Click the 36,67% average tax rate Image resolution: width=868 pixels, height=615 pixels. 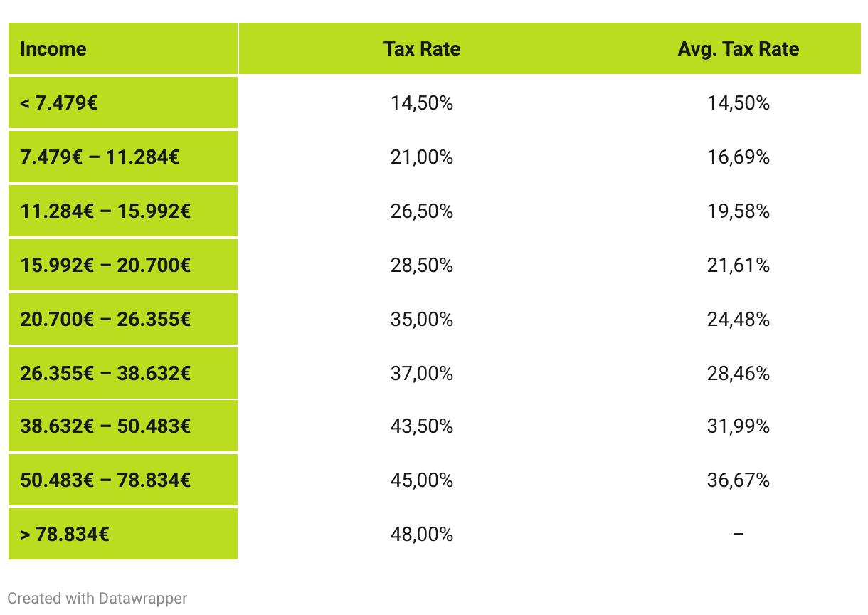pyautogui.click(x=739, y=480)
